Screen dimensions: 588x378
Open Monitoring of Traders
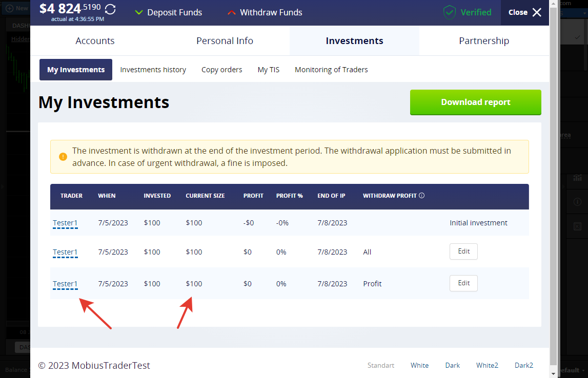[331, 70]
